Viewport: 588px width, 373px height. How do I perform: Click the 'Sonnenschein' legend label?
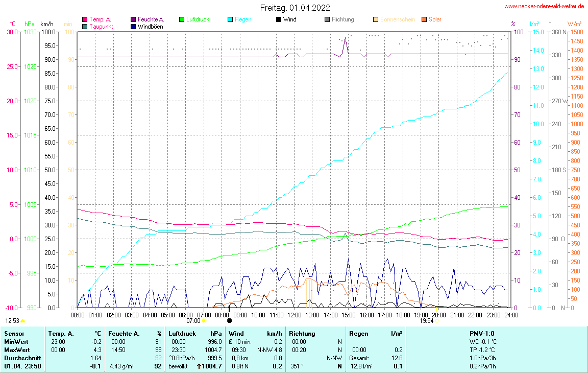click(398, 19)
